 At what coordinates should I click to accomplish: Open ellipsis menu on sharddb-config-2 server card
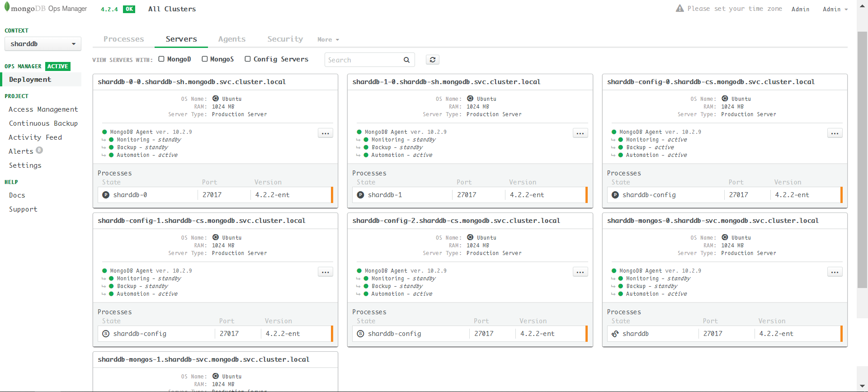click(x=580, y=272)
